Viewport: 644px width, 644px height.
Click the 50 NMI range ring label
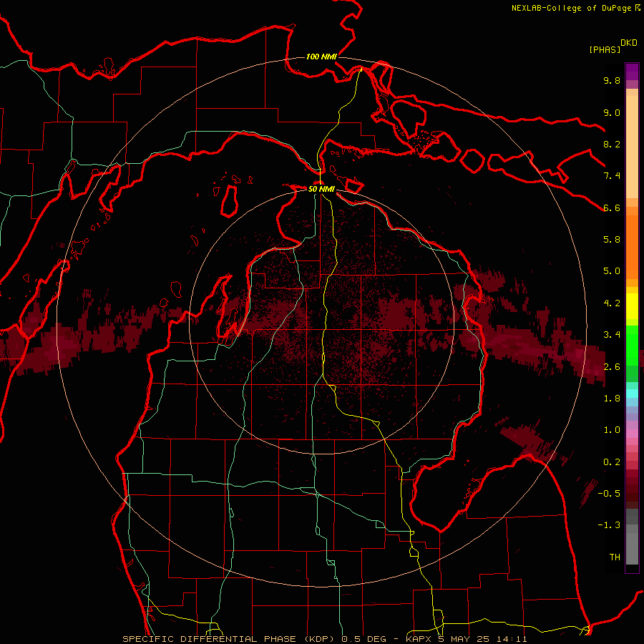pyautogui.click(x=321, y=189)
